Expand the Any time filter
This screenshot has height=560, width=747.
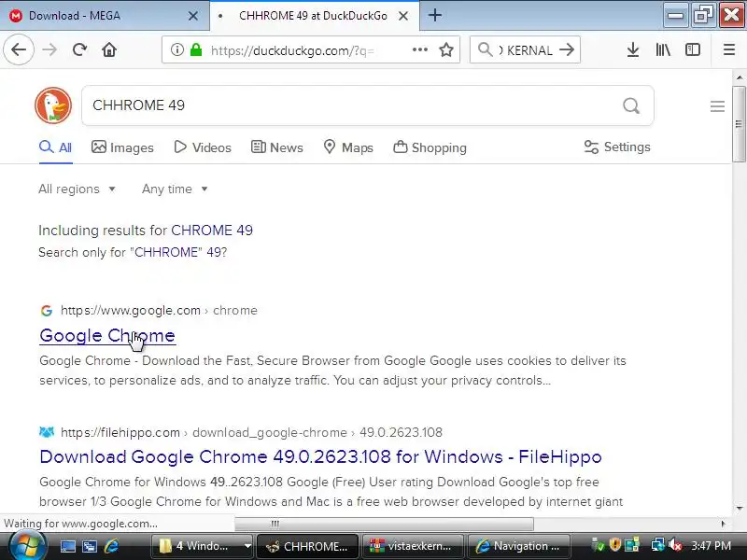tap(175, 189)
